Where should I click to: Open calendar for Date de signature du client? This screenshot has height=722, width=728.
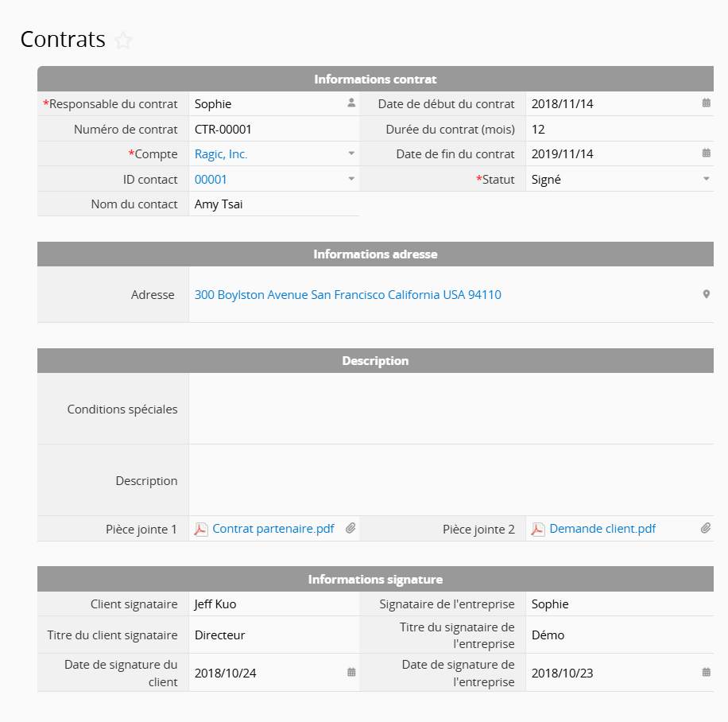(x=351, y=673)
